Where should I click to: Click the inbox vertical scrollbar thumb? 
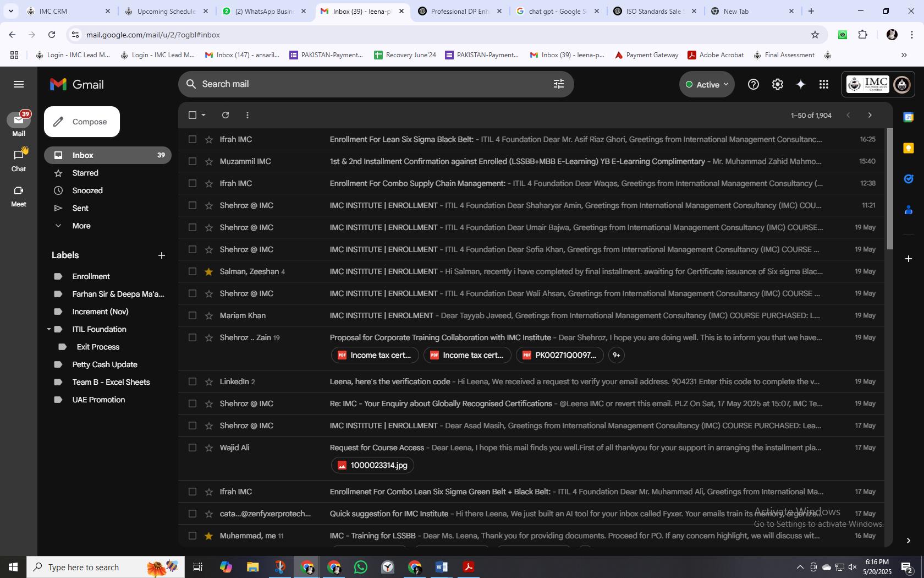point(889,189)
